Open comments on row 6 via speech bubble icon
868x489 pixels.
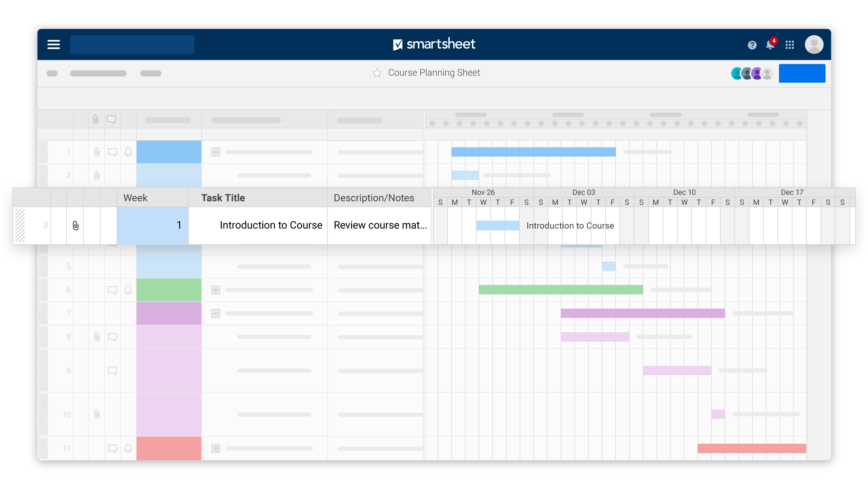tap(113, 289)
